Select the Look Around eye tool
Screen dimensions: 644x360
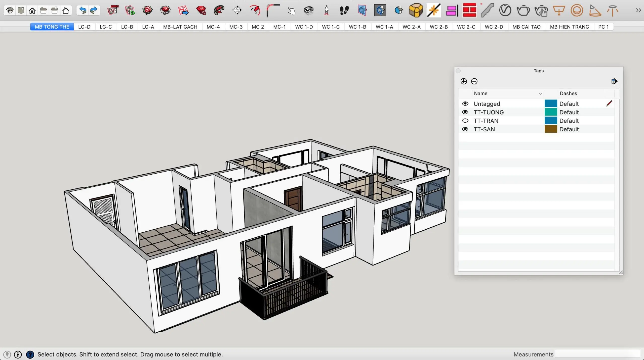click(309, 10)
